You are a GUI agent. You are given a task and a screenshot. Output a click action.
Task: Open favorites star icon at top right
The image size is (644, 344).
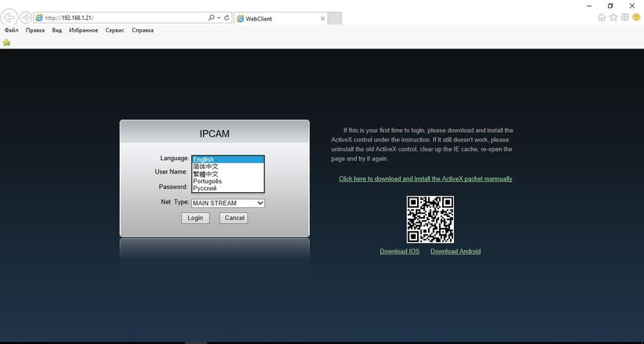coord(613,17)
